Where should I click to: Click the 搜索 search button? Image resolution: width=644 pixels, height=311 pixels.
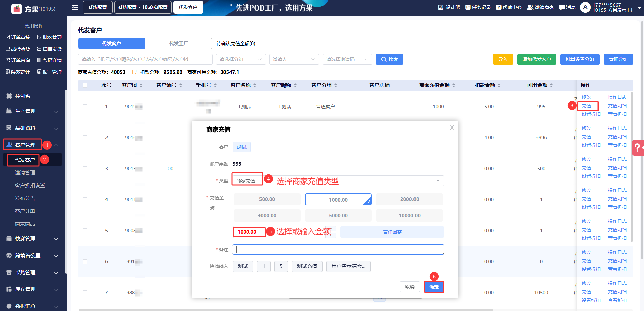[x=390, y=59]
